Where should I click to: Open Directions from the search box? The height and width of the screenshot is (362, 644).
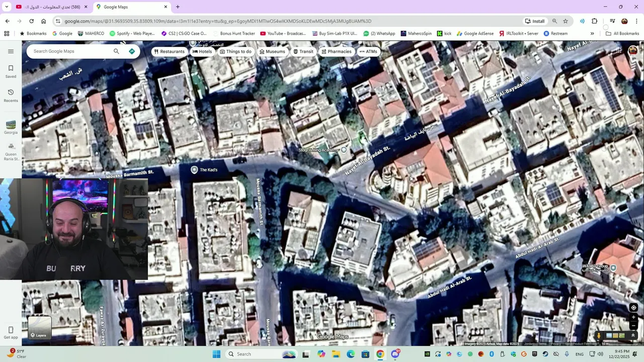click(x=132, y=51)
